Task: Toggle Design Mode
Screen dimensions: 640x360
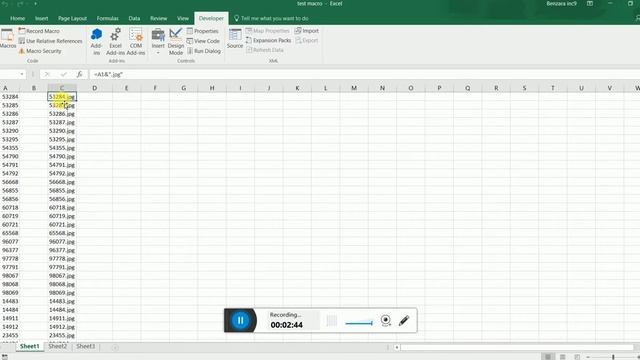Action: 176,41
